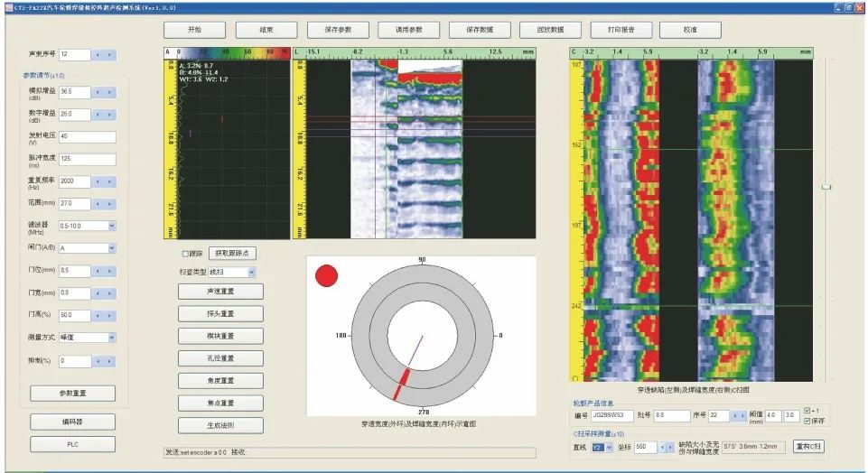Click the 编码器 encoder button
The height and width of the screenshot is (473, 868).
[72, 422]
